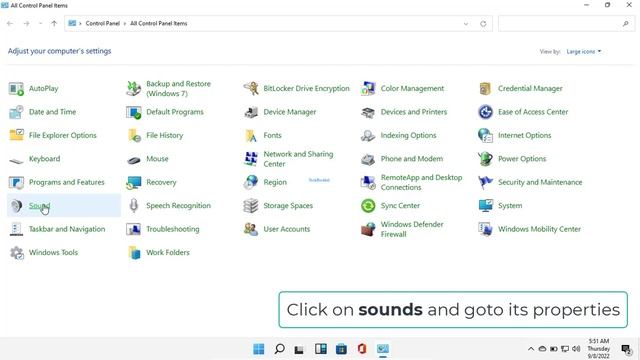The height and width of the screenshot is (360, 640).
Task: Open the Storage Spaces icon
Action: click(251, 206)
